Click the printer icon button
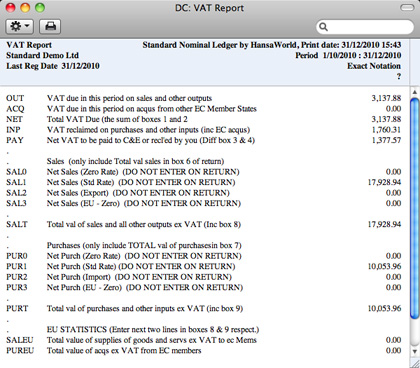 pos(50,26)
